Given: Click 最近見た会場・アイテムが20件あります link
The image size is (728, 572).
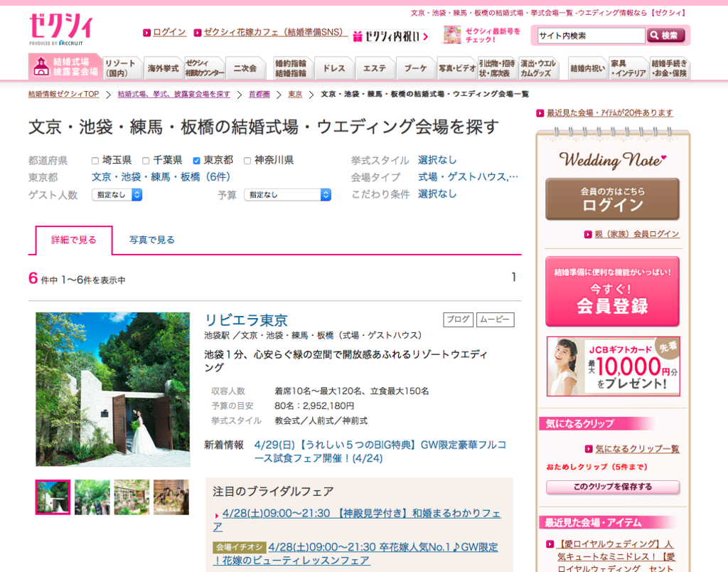Looking at the screenshot, I should pyautogui.click(x=609, y=113).
